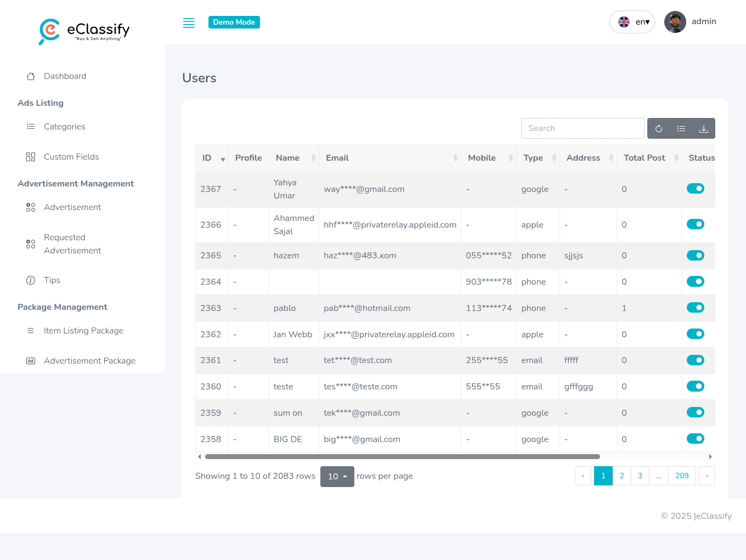Expand the rows per page dropdown
The height and width of the screenshot is (560, 746).
[337, 476]
